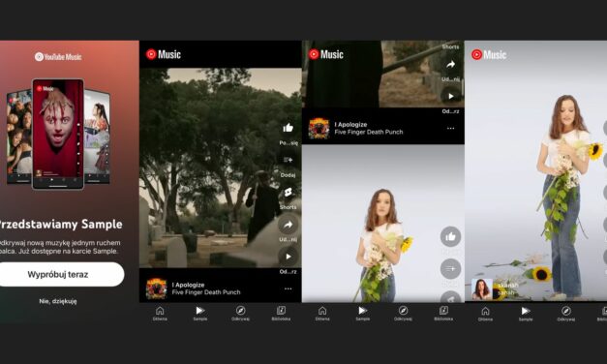Click artist thumbnail on the full sunflower screen
Screen dimensions: 607x364
(481, 289)
